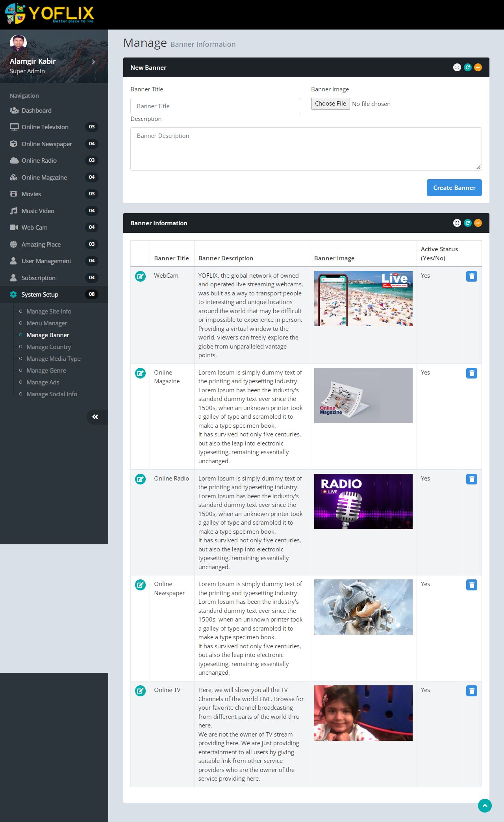504x822 pixels.
Task: Collapse the New Banner panel
Action: (x=478, y=68)
